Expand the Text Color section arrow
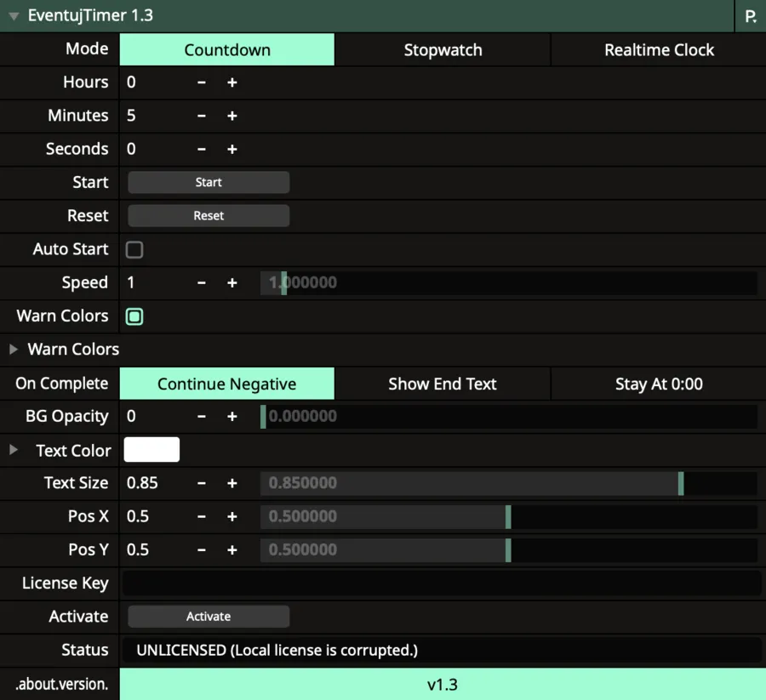 click(x=14, y=450)
